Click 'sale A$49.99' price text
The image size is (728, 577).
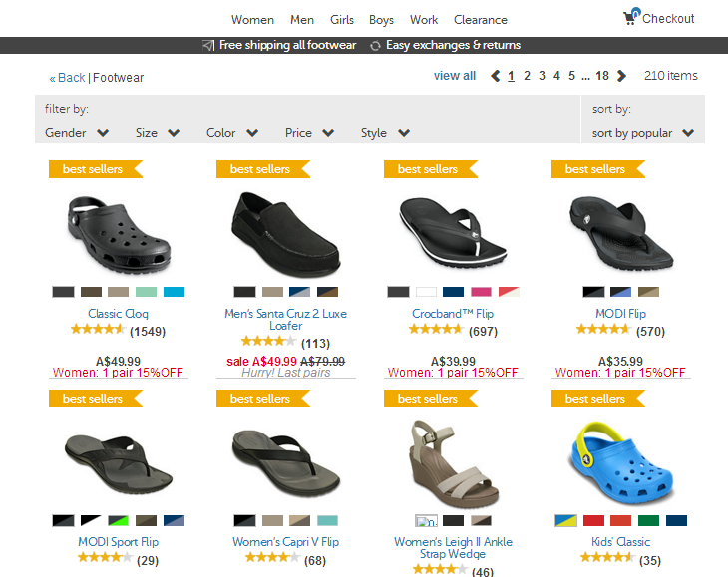[x=261, y=362]
